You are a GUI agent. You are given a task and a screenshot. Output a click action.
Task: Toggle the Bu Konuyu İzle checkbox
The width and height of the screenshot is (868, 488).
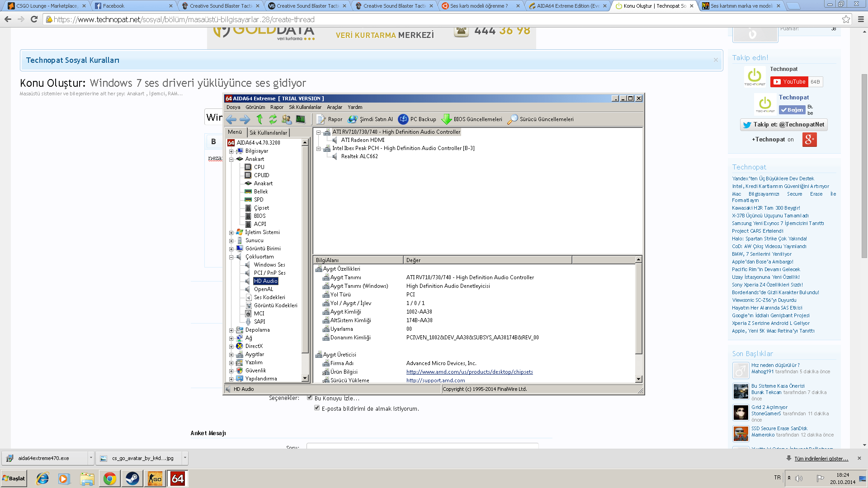click(310, 398)
